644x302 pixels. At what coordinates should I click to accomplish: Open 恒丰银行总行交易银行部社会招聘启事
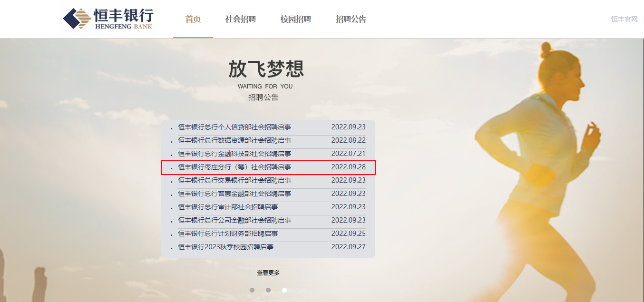[234, 180]
